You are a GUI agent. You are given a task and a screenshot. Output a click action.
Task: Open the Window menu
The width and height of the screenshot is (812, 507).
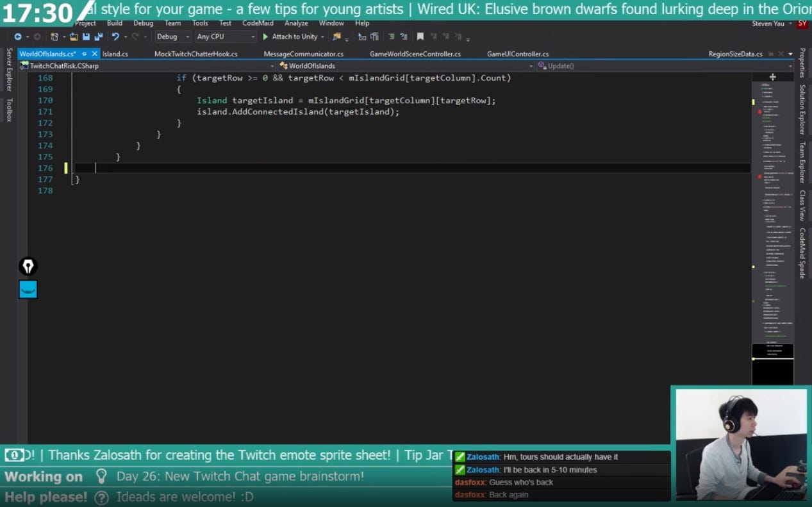click(x=331, y=23)
